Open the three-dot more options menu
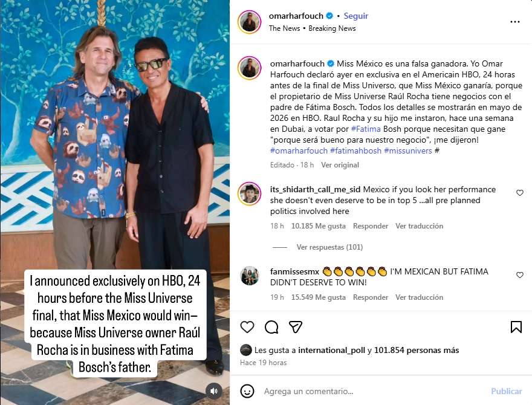The width and height of the screenshot is (532, 405). point(514,22)
